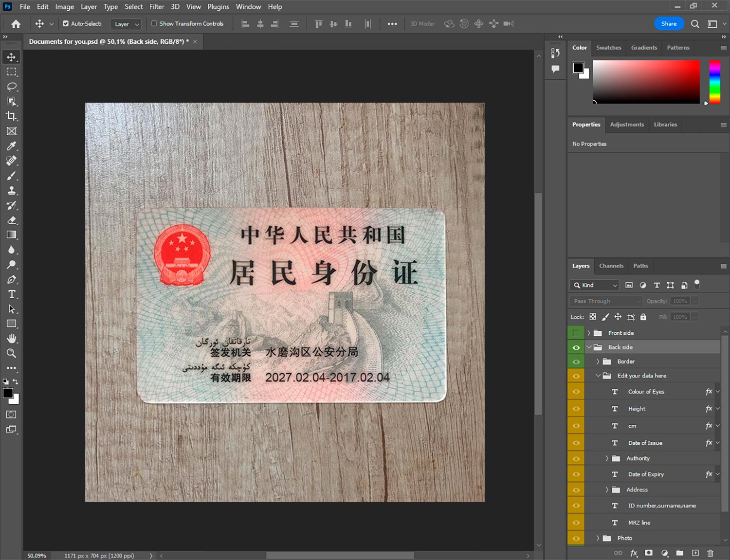Pick the Eyedropper tool
Image resolution: width=730 pixels, height=560 pixels.
click(12, 146)
